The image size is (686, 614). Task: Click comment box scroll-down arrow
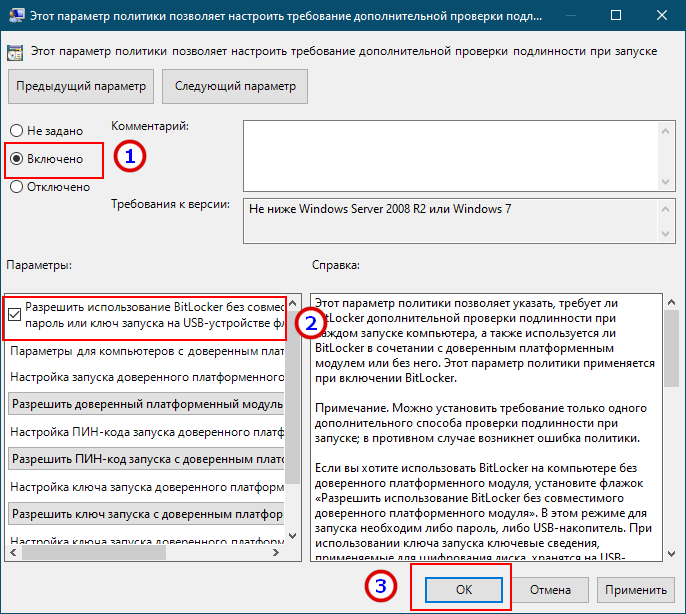[665, 182]
